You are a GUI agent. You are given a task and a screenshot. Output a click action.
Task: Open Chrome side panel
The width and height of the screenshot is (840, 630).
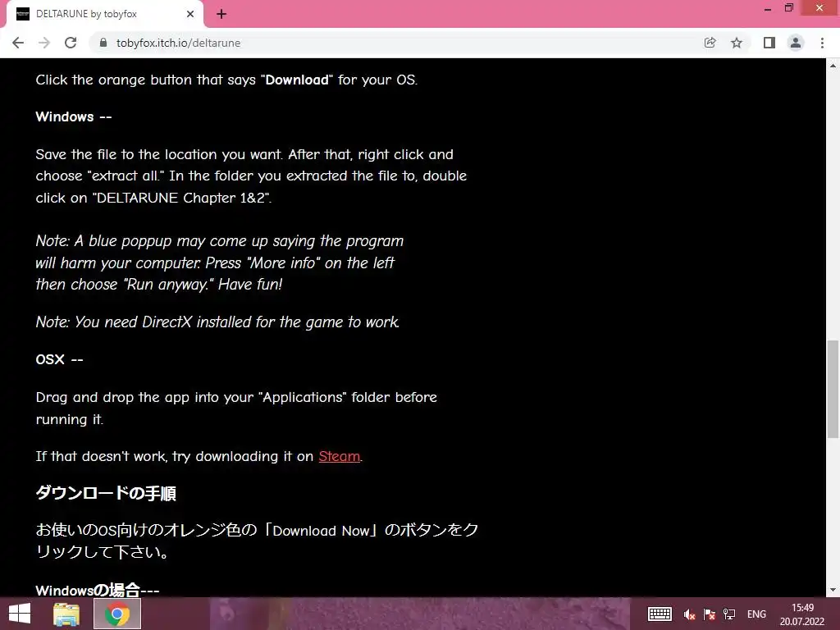tap(769, 43)
